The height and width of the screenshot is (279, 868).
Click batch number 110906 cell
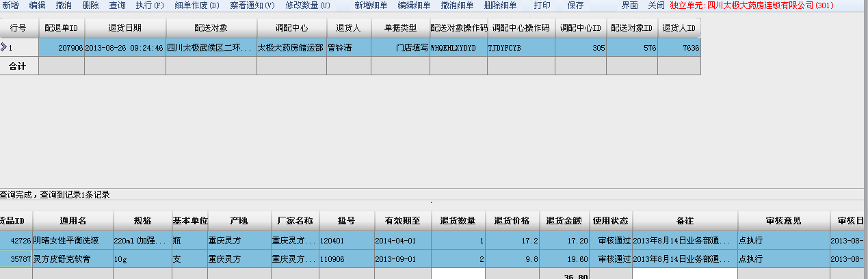click(x=347, y=259)
